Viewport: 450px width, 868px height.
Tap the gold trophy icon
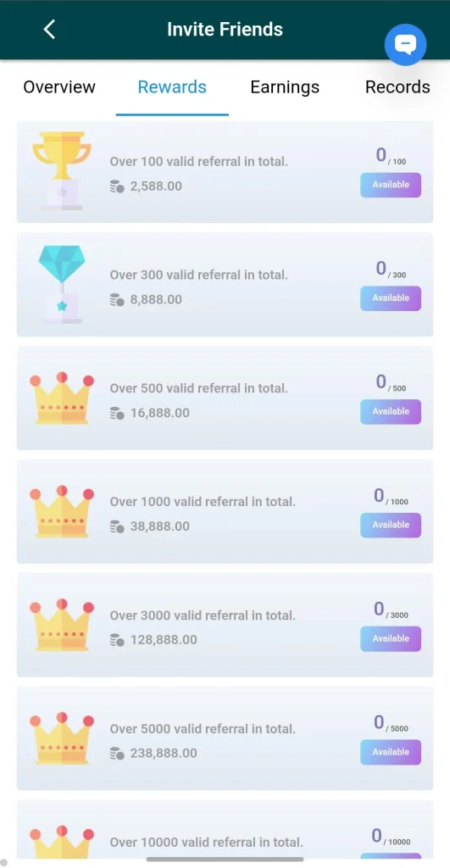pos(61,170)
